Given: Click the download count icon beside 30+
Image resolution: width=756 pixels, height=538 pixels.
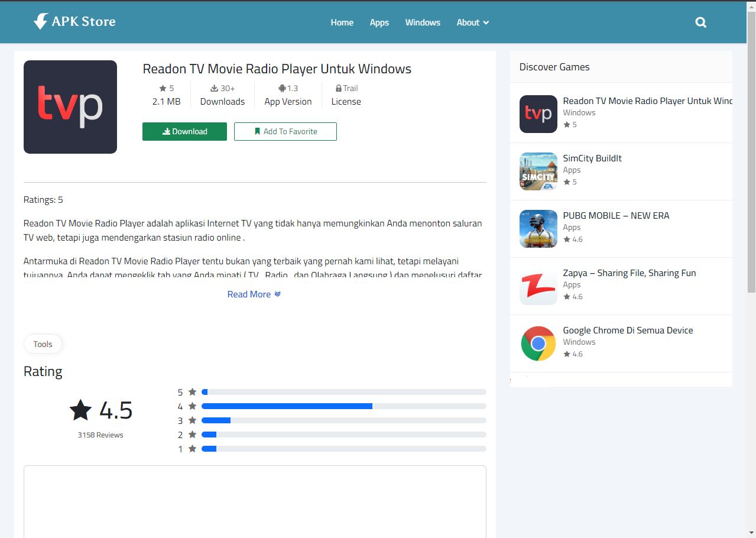Looking at the screenshot, I should pyautogui.click(x=215, y=88).
